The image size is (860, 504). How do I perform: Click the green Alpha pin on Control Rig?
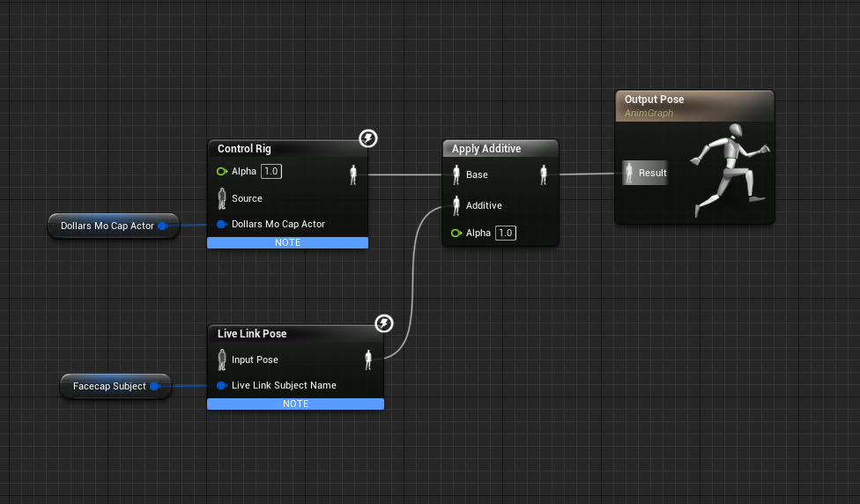[222, 172]
